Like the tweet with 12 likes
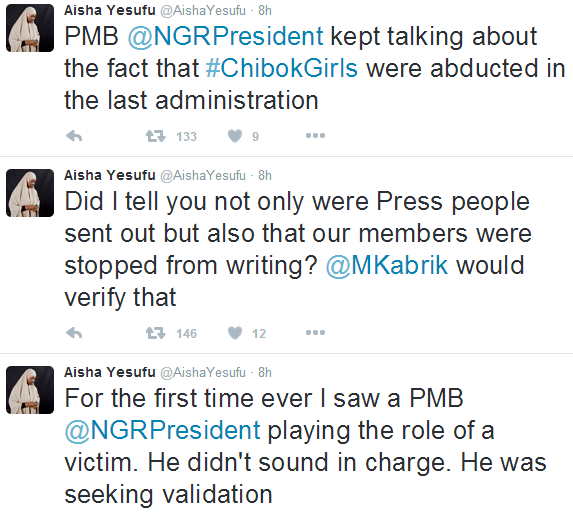 point(235,333)
